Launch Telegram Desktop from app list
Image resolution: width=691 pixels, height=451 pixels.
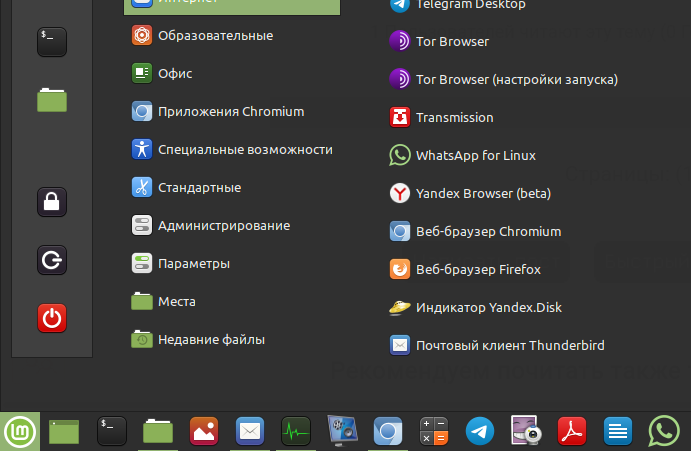click(x=457, y=5)
